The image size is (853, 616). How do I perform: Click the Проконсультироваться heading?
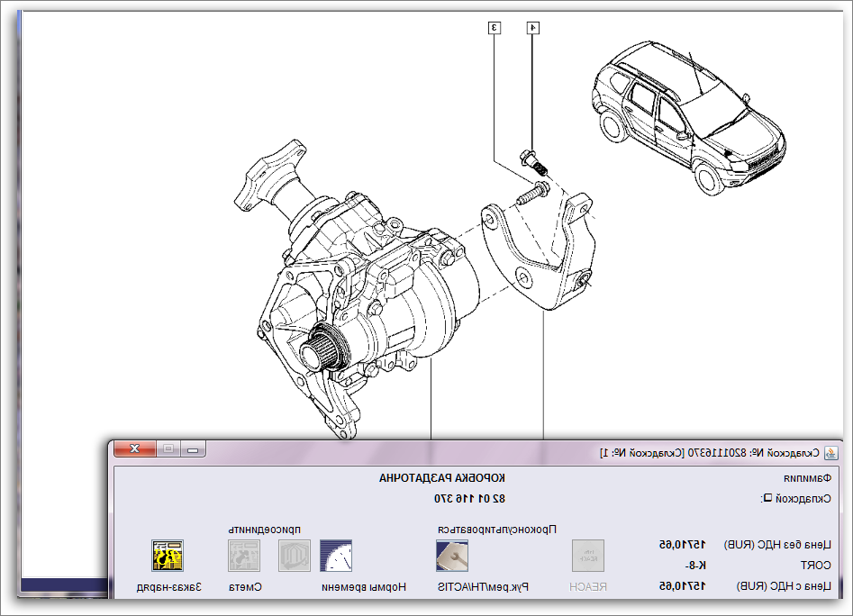click(497, 530)
